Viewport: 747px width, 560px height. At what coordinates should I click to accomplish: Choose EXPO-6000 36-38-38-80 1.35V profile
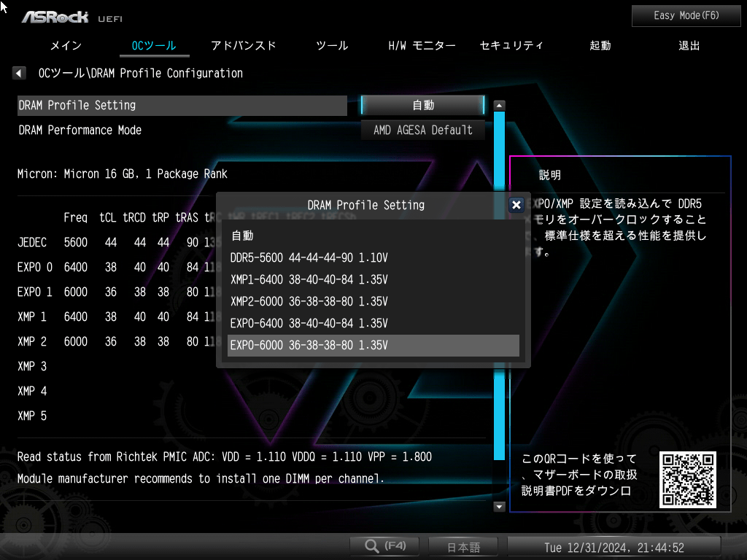373,345
